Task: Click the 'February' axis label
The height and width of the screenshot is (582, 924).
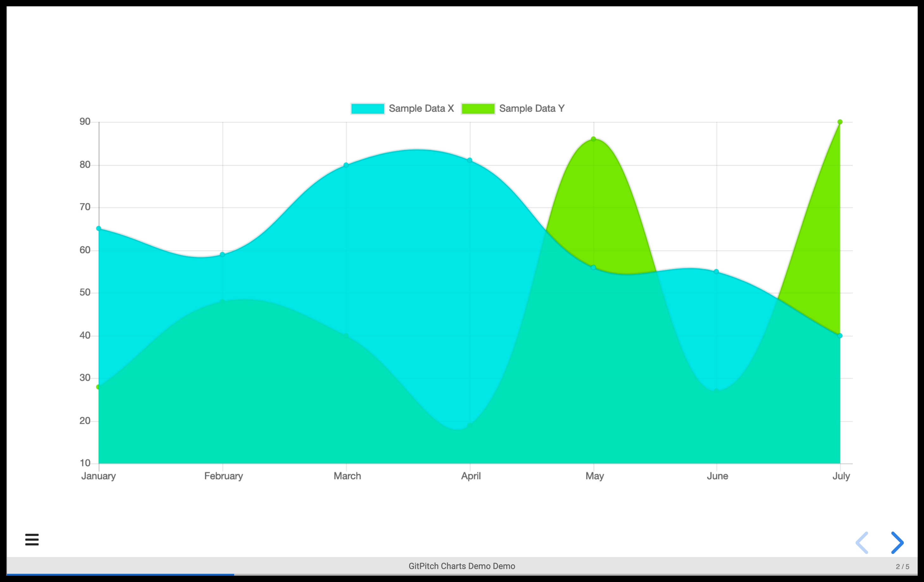Action: tap(223, 476)
